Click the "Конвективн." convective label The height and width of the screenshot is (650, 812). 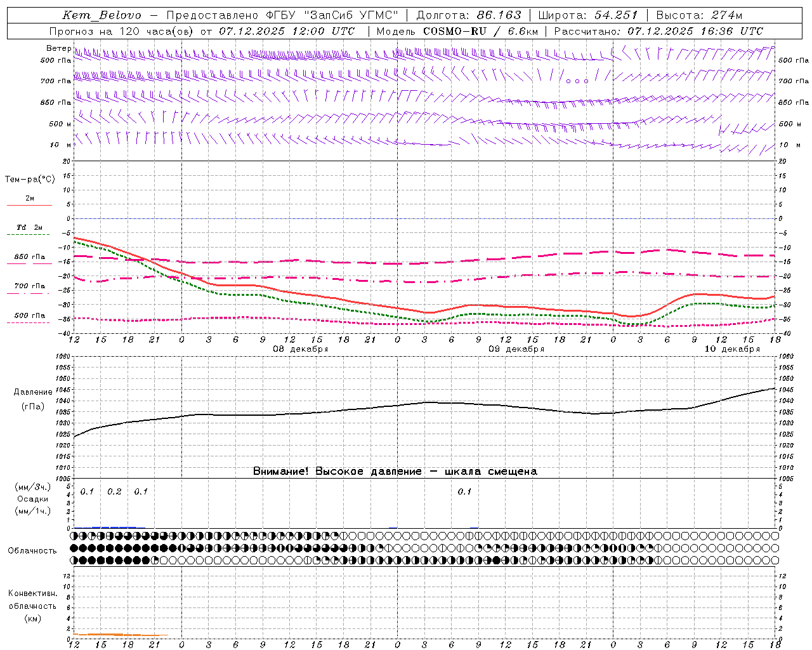33,594
